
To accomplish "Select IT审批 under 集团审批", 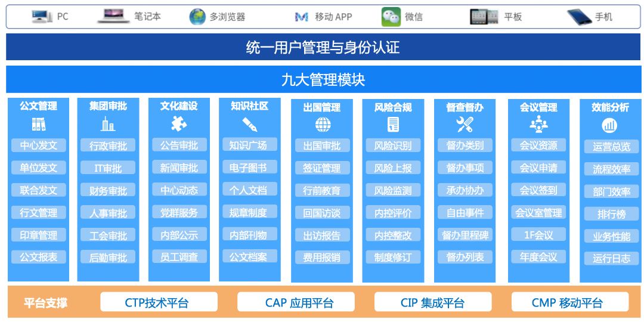I will pos(108,168).
